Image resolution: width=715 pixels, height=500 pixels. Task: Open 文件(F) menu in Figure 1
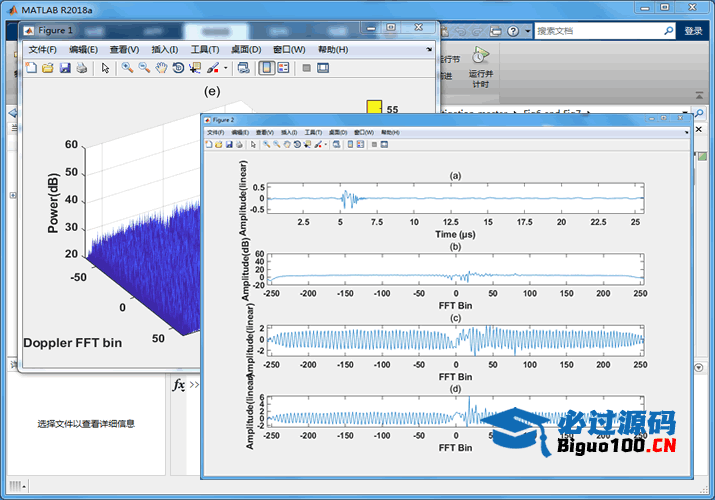[x=42, y=49]
